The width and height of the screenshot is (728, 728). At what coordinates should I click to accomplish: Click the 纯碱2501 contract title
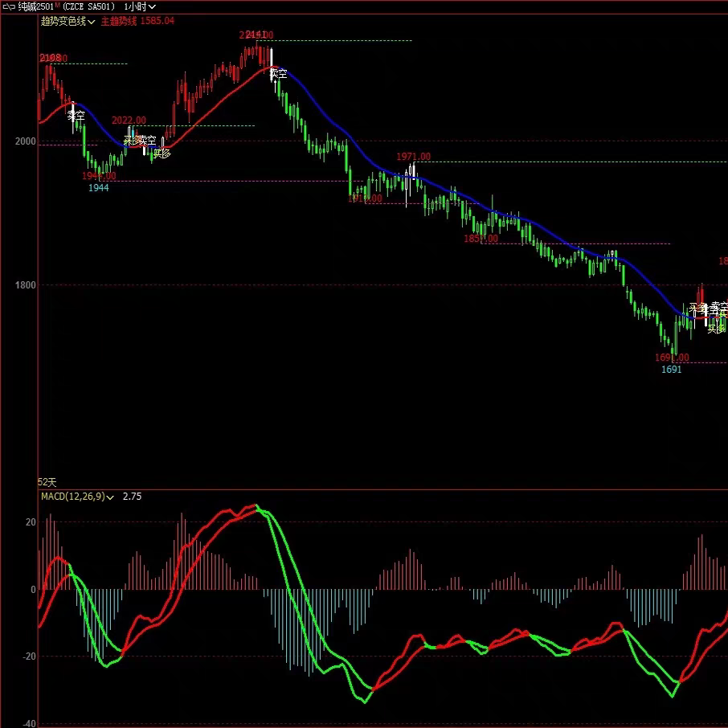click(x=35, y=7)
